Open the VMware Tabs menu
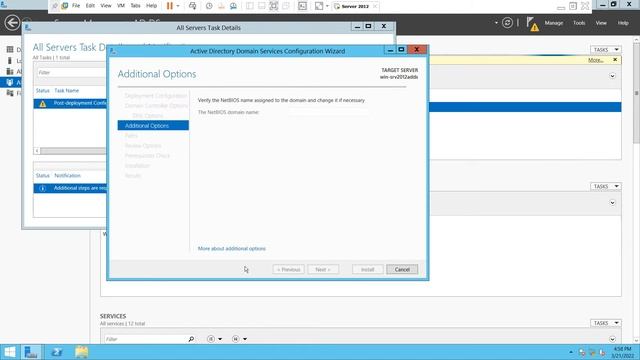The height and width of the screenshot is (360, 640). [x=136, y=6]
